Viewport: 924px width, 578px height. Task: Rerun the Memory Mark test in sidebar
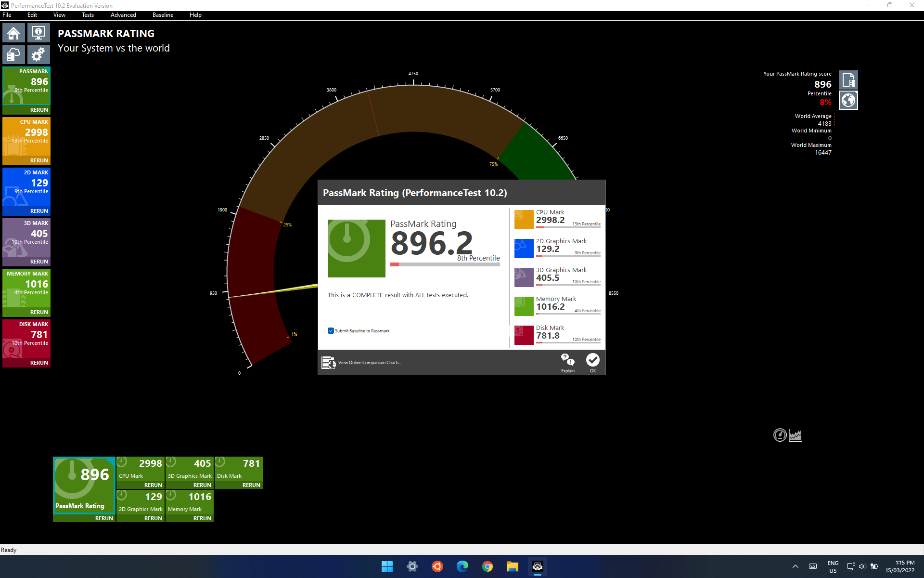coord(39,312)
